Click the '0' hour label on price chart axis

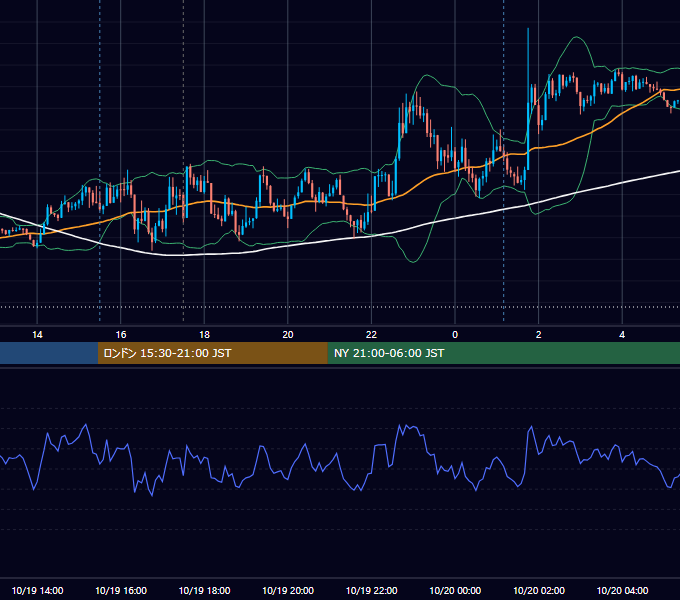pyautogui.click(x=455, y=335)
